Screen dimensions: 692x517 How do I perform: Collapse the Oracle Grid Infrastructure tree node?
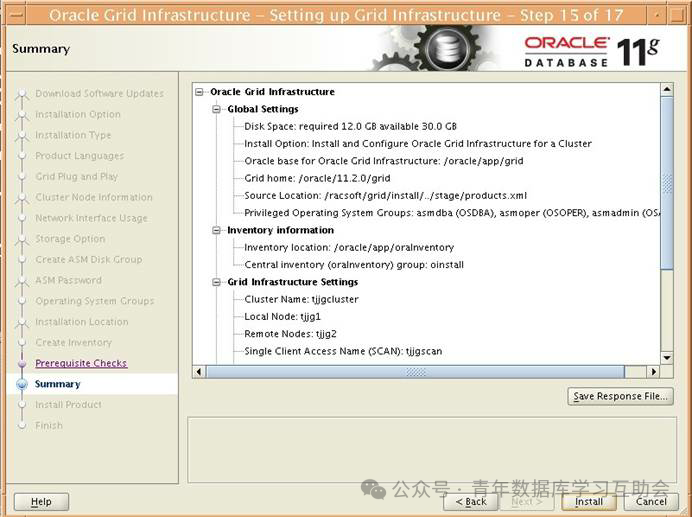[199, 92]
